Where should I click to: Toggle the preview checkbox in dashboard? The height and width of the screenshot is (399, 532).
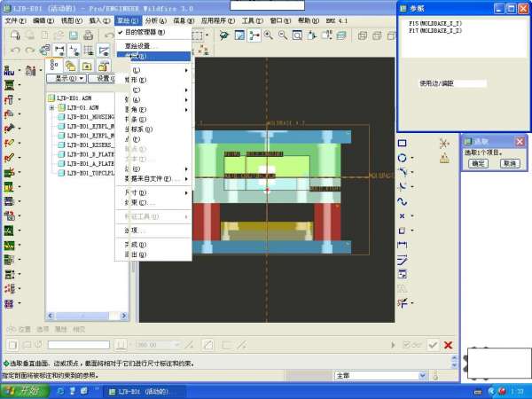[x=406, y=345]
